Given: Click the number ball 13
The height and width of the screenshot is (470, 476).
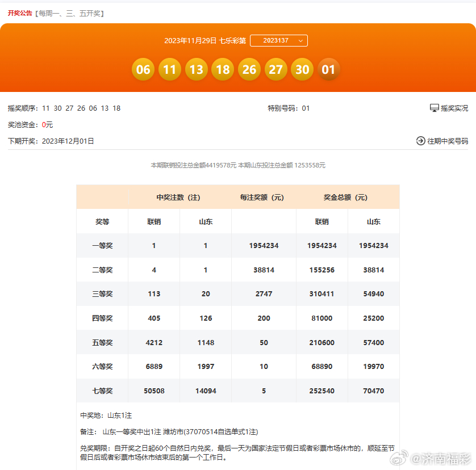Looking at the screenshot, I should pyautogui.click(x=196, y=69).
